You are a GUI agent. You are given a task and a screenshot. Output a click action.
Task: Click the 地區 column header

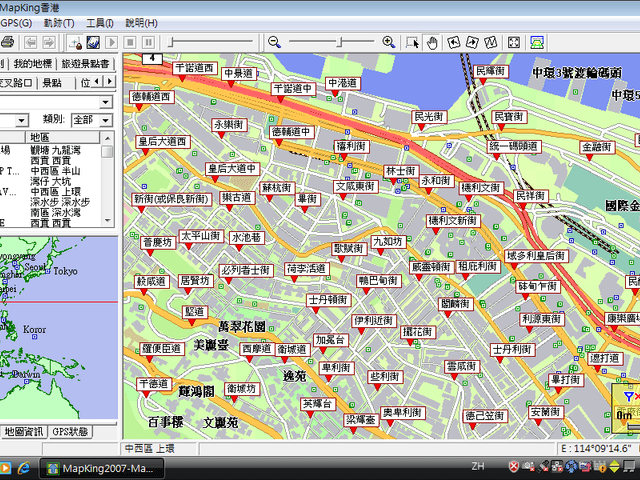coord(62,137)
